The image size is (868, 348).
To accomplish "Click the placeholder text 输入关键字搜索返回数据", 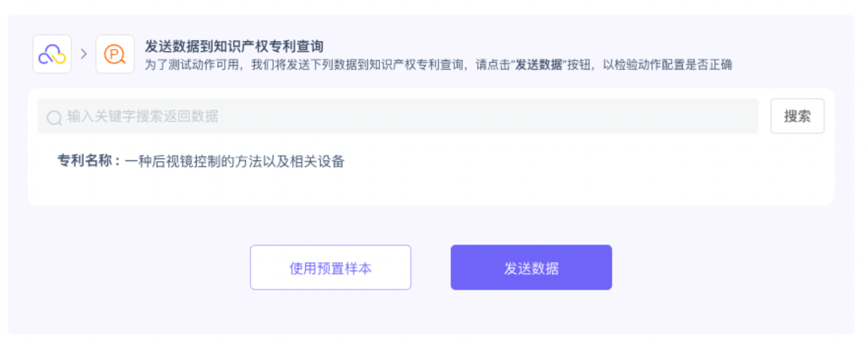I will pos(143,116).
